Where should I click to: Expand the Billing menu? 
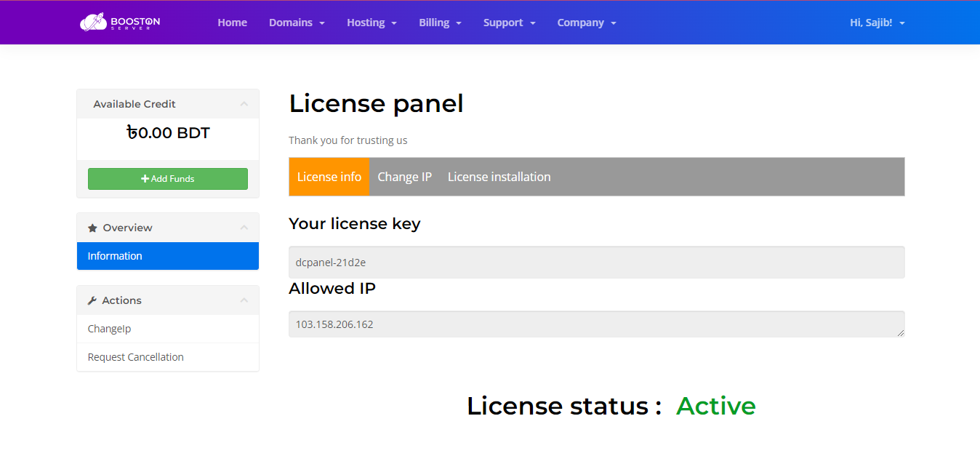[x=440, y=23]
